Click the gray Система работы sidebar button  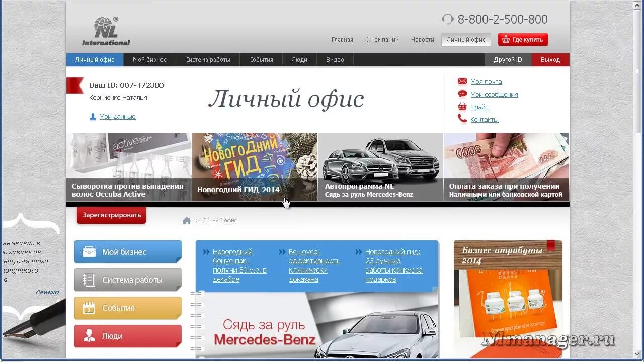coord(128,280)
